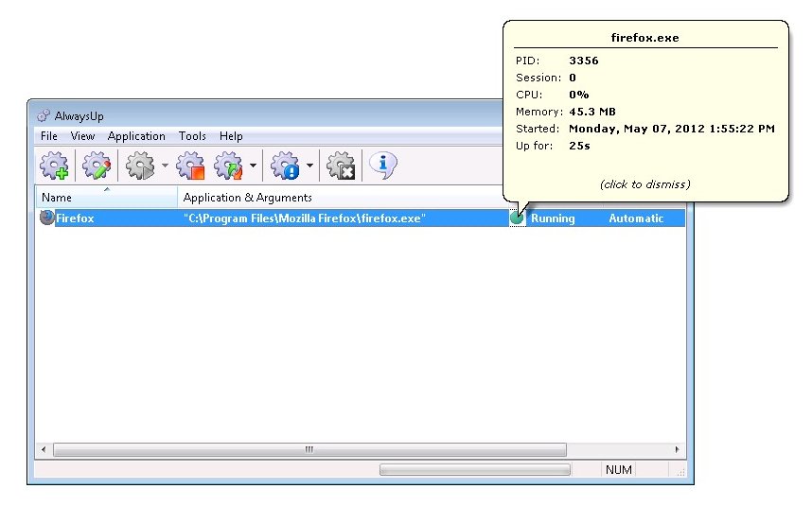Click the NUM indicator in status bar

tap(618, 469)
